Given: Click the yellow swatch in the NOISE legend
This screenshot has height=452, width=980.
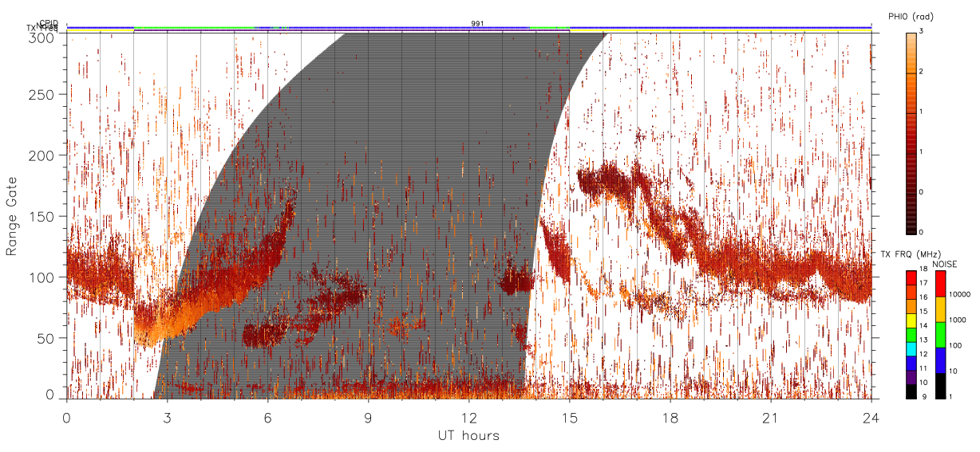Looking at the screenshot, I should (940, 309).
